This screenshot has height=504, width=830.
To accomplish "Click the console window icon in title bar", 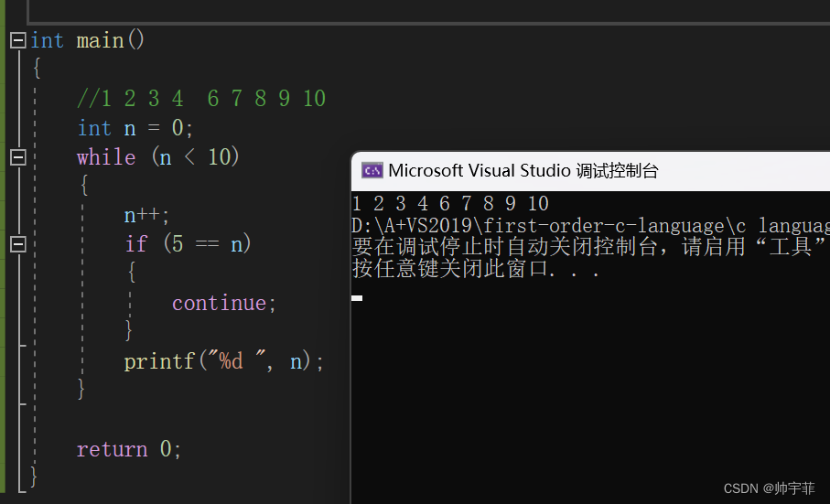I will pyautogui.click(x=372, y=170).
